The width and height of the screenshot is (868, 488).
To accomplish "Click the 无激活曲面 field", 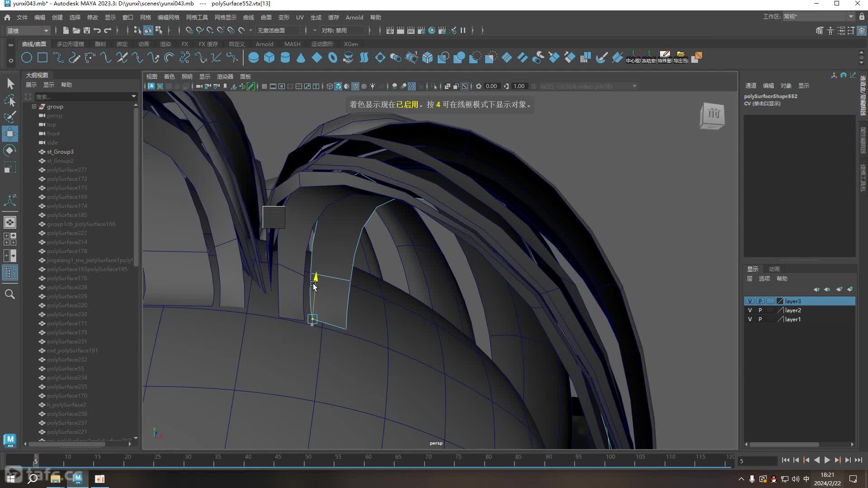I will click(x=278, y=30).
